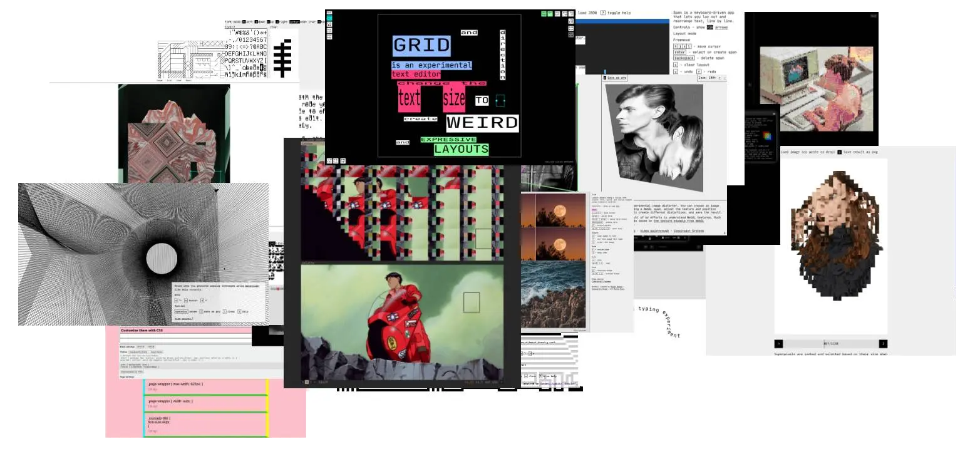The image size is (980, 449).
Task: Click "Save result as png" in the superpixel app
Action: pos(862,152)
